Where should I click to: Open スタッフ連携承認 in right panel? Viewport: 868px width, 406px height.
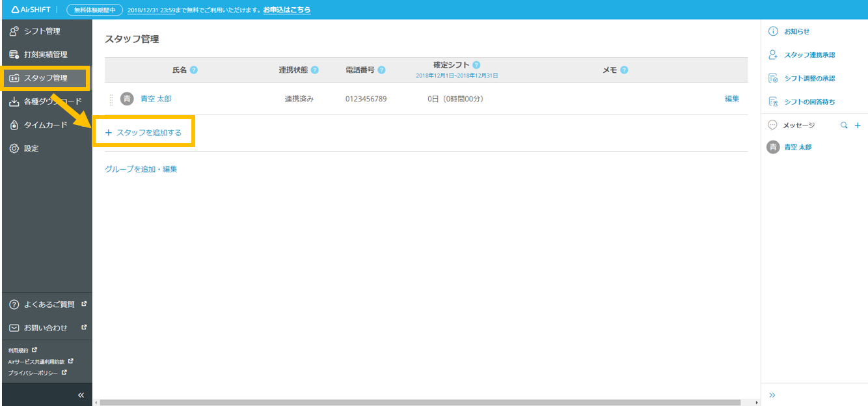pos(809,55)
